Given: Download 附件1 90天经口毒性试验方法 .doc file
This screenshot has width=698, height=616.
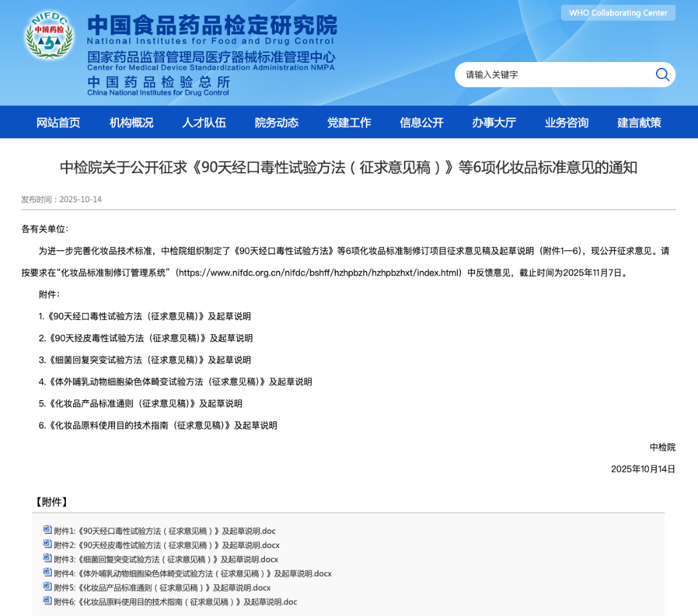Looking at the screenshot, I should 165,531.
